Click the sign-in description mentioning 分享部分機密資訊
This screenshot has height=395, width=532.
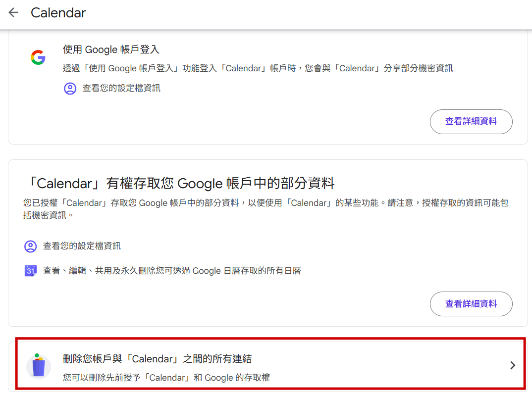click(x=258, y=68)
